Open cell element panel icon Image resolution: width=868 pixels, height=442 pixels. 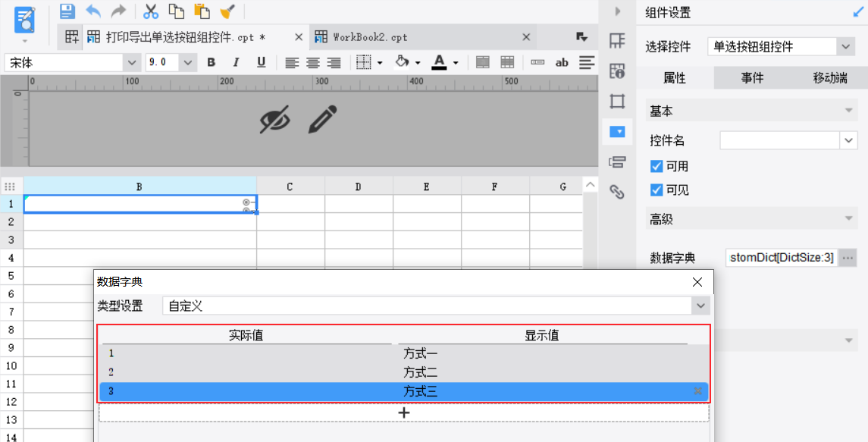(617, 40)
